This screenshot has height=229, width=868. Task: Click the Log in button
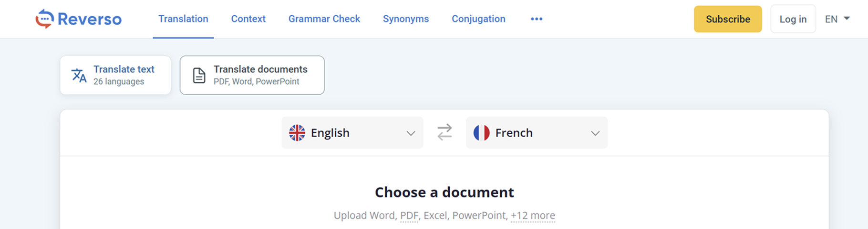(x=793, y=19)
